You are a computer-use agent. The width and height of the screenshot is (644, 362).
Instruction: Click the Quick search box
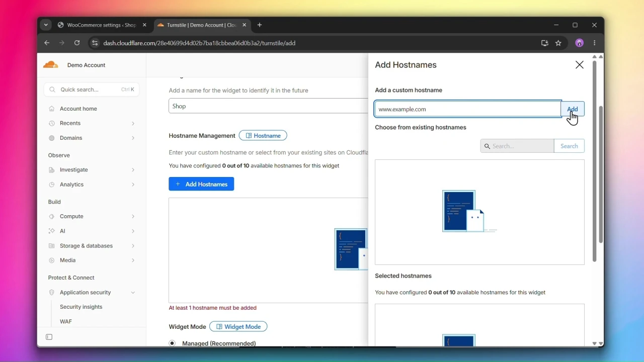click(x=92, y=89)
